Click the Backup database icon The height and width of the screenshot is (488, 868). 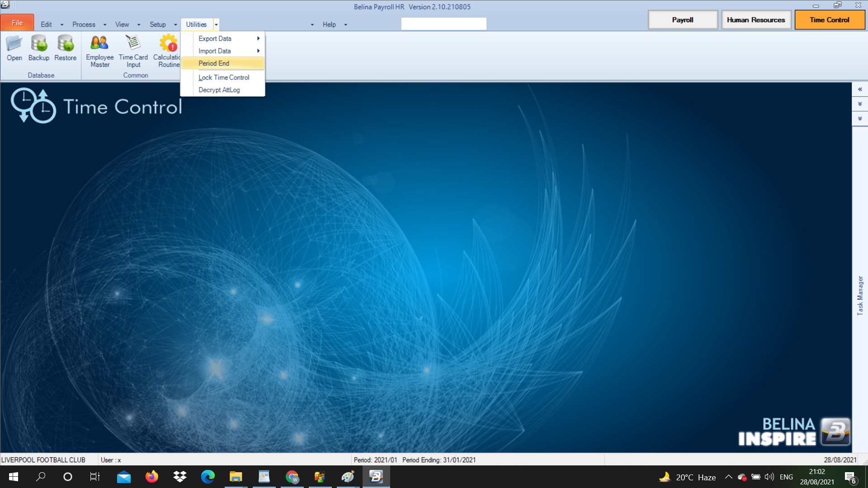[x=39, y=48]
